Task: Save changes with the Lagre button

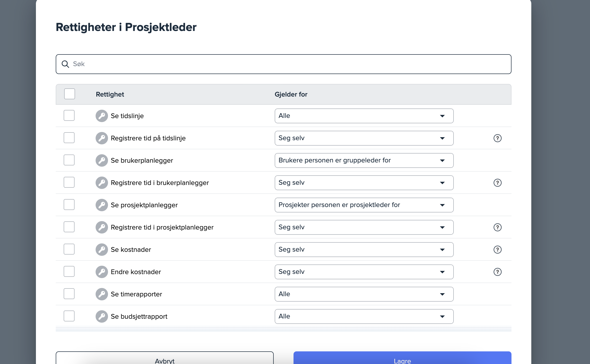Action: click(402, 359)
